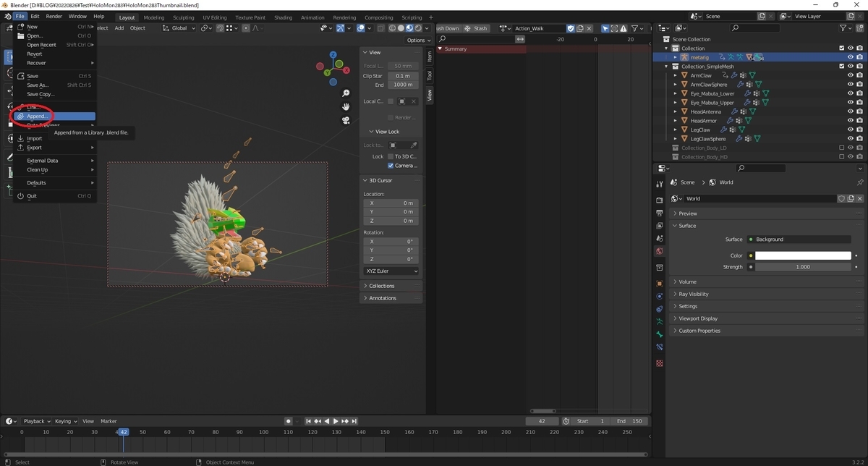
Task: Click the fake user shield for Action_Walk
Action: point(571,28)
